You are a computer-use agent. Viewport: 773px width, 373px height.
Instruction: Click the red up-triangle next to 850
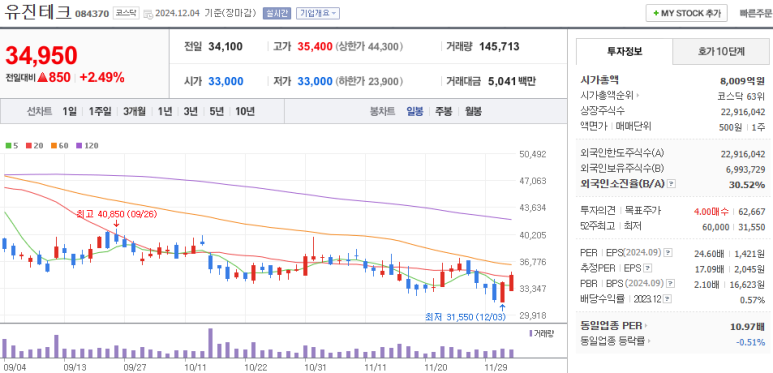tap(42, 77)
